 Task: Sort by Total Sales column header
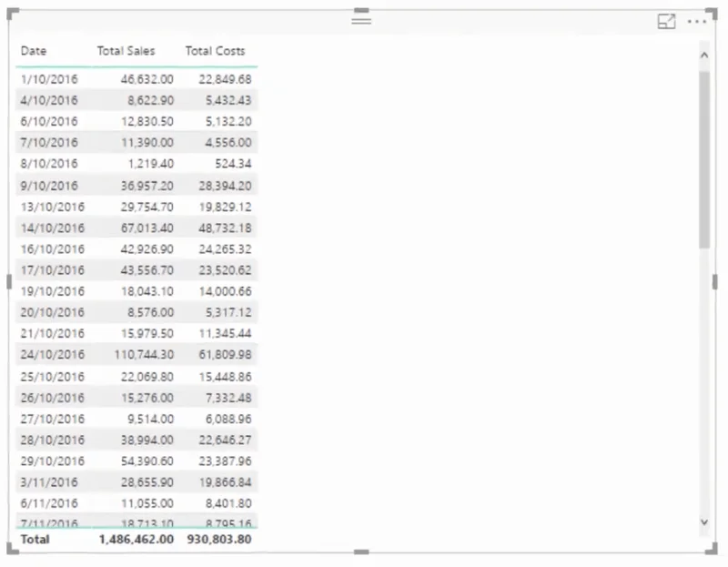coord(126,51)
